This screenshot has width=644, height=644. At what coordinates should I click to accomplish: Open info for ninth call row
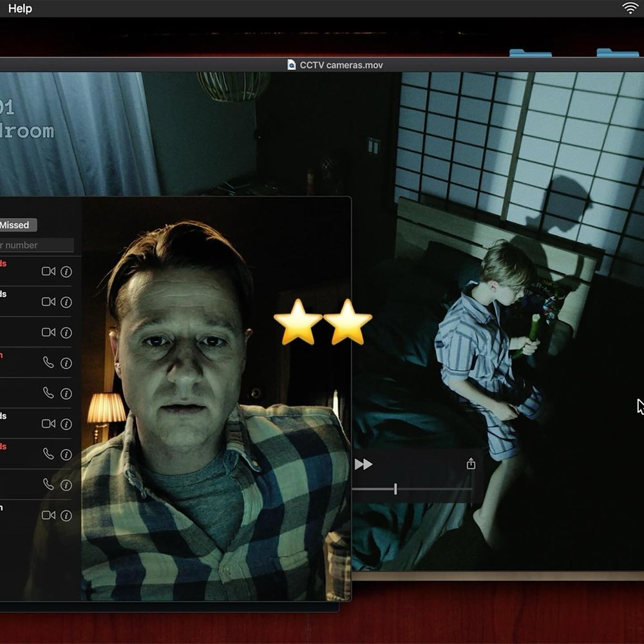point(66,516)
